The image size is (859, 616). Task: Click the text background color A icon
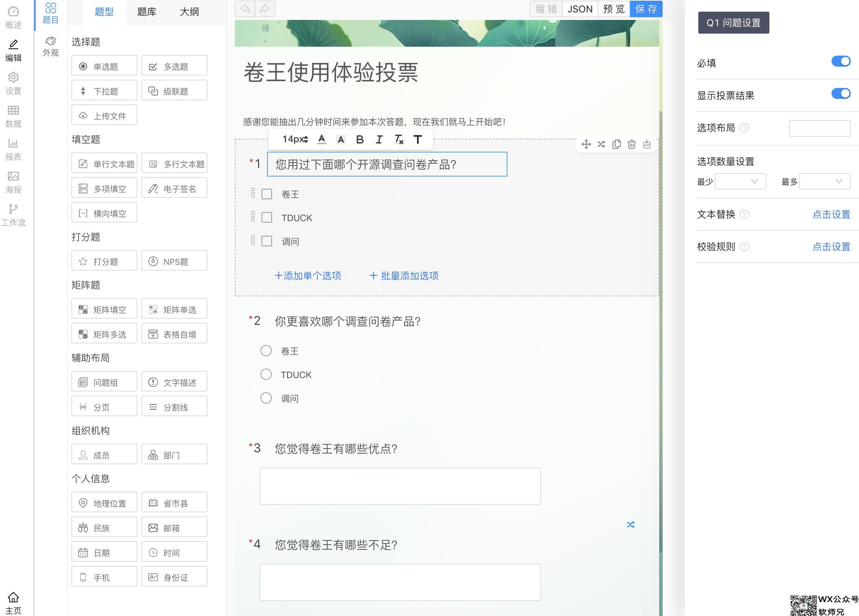(341, 140)
